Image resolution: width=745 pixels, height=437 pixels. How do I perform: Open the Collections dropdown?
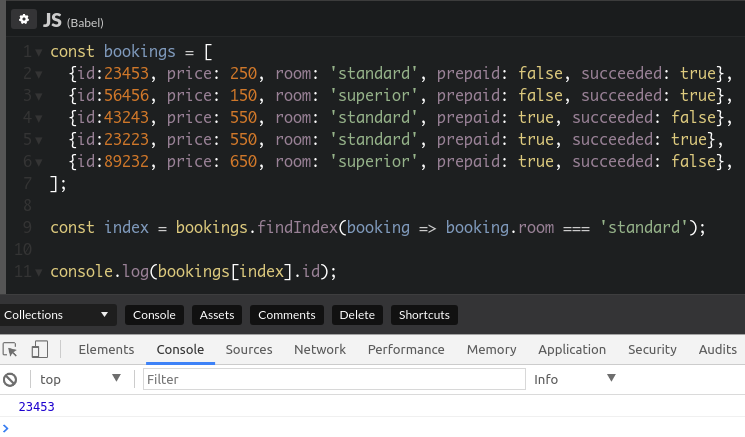57,315
